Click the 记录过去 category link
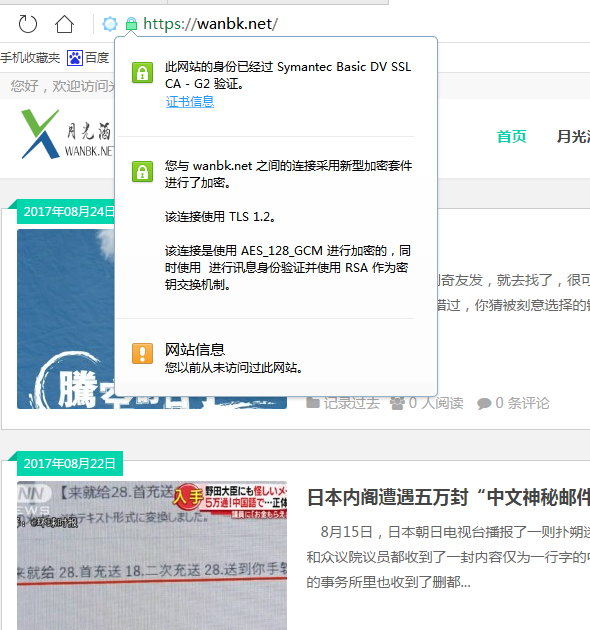 point(352,403)
